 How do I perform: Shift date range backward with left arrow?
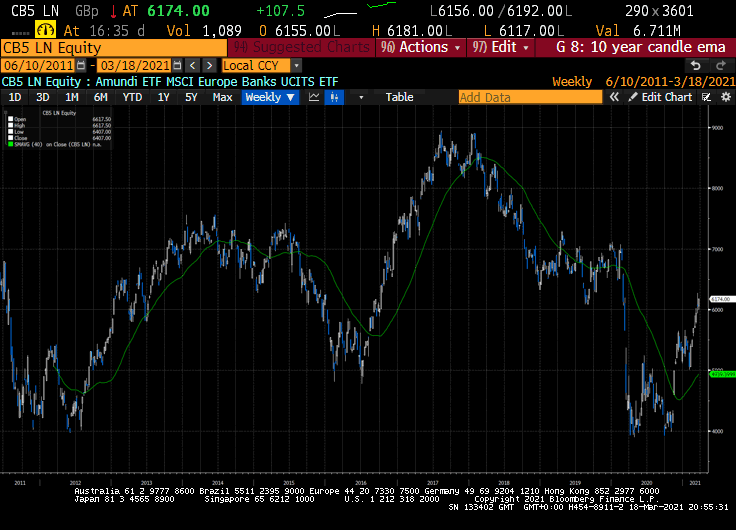click(x=192, y=65)
